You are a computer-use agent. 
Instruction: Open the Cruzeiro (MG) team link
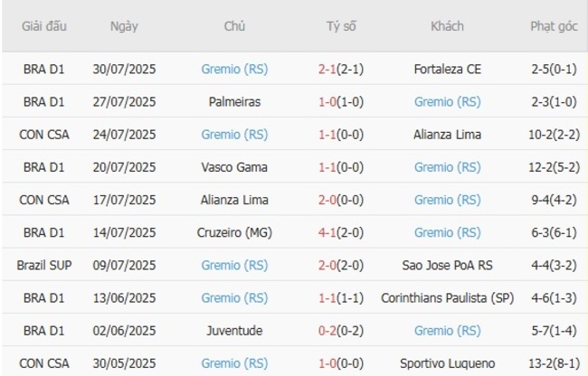(234, 232)
